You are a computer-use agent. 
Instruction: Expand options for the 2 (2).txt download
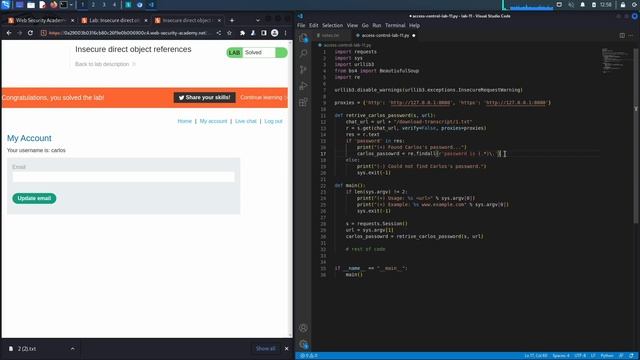[72, 349]
